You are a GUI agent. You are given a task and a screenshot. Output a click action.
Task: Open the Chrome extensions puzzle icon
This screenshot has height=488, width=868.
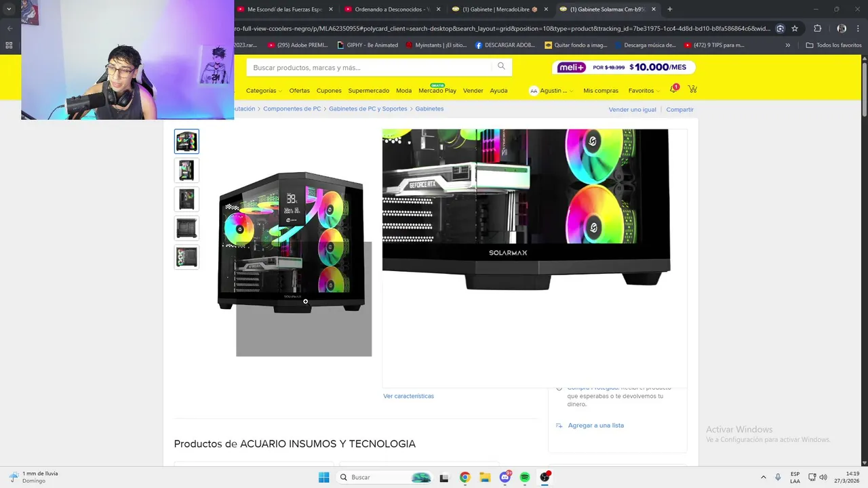tap(817, 28)
